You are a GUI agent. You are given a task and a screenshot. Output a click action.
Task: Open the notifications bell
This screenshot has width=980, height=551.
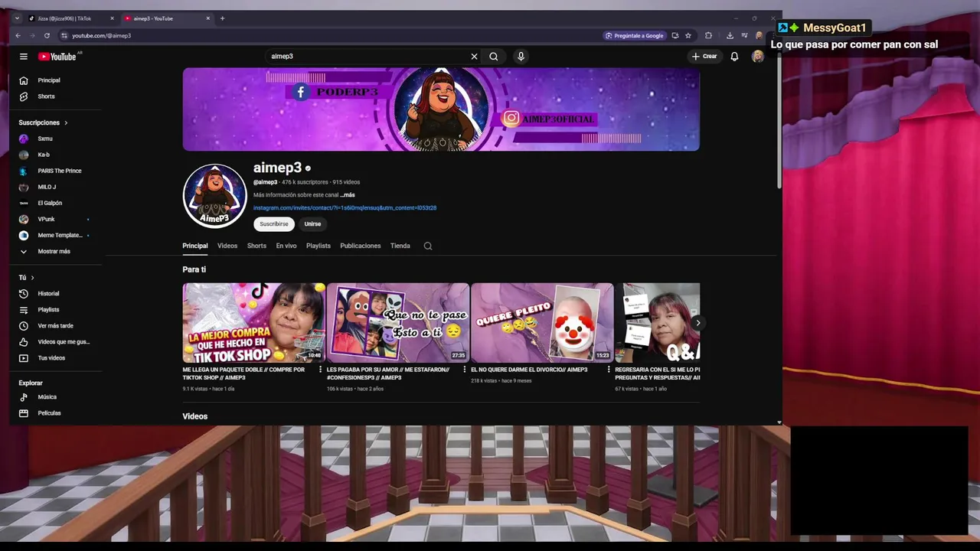point(734,57)
